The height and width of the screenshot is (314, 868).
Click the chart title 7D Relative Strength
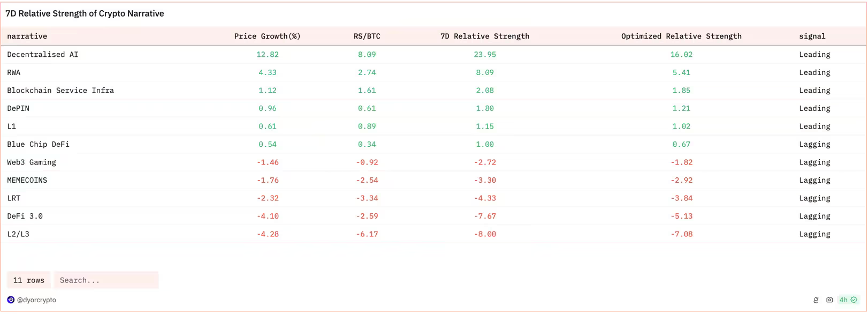click(85, 13)
